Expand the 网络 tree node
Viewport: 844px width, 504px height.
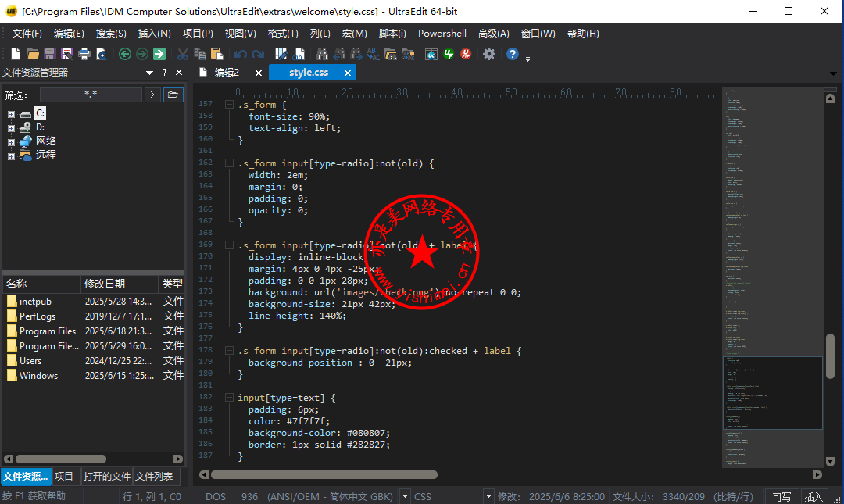(11, 142)
